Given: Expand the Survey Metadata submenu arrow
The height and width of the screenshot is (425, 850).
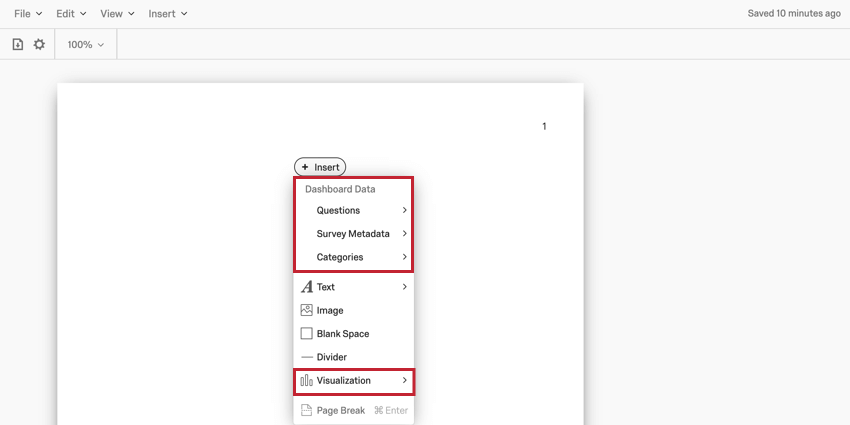Looking at the screenshot, I should [404, 234].
